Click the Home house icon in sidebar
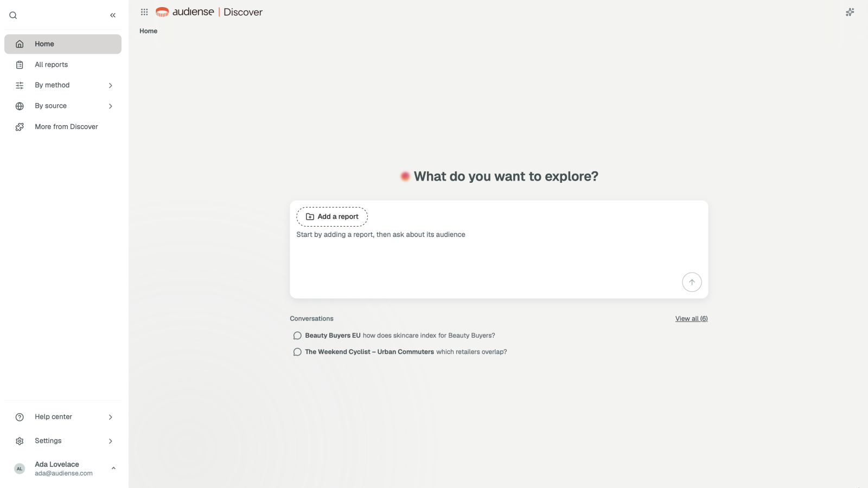Screen dimensions: 868x488 click(20, 44)
